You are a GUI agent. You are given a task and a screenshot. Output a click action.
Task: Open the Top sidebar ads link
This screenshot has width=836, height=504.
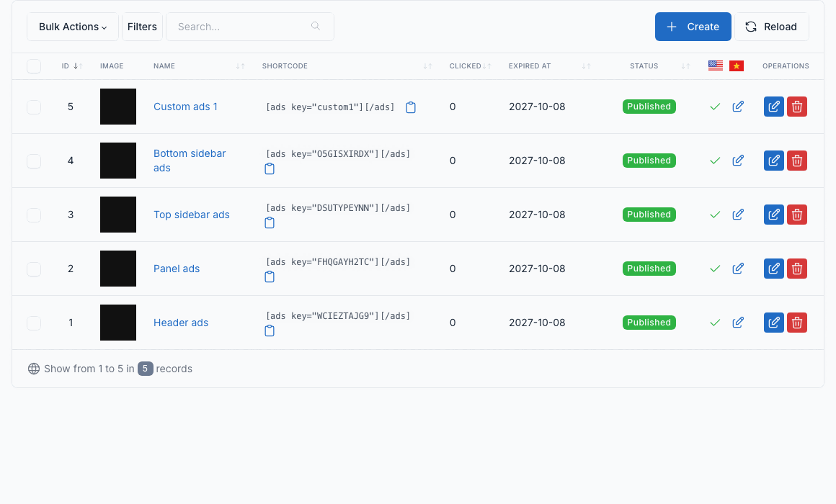[192, 215]
